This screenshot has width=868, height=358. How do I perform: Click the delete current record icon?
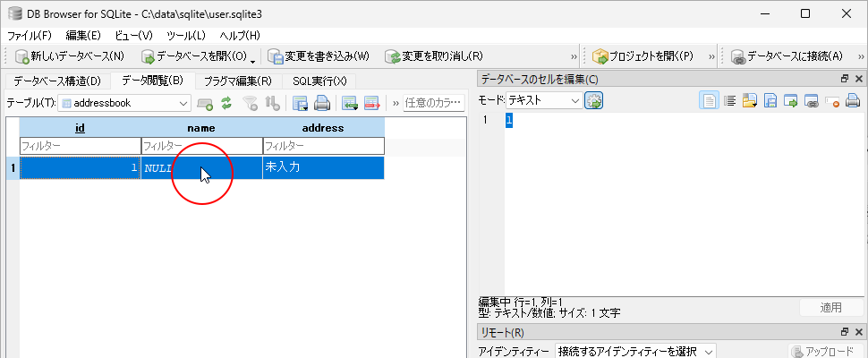(371, 103)
